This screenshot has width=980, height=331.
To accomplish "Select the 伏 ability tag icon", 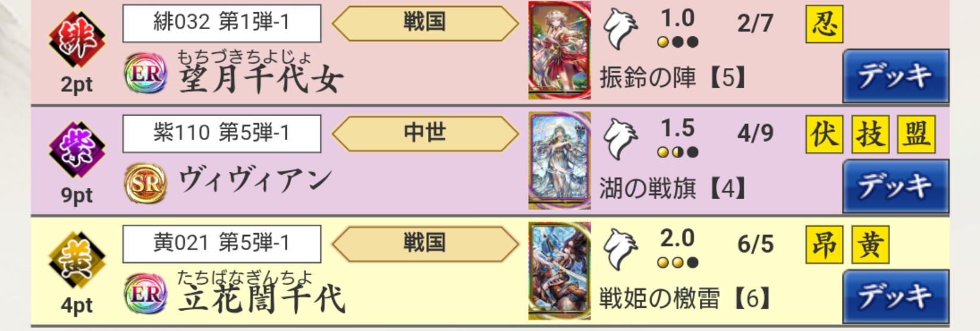I will 824,134.
